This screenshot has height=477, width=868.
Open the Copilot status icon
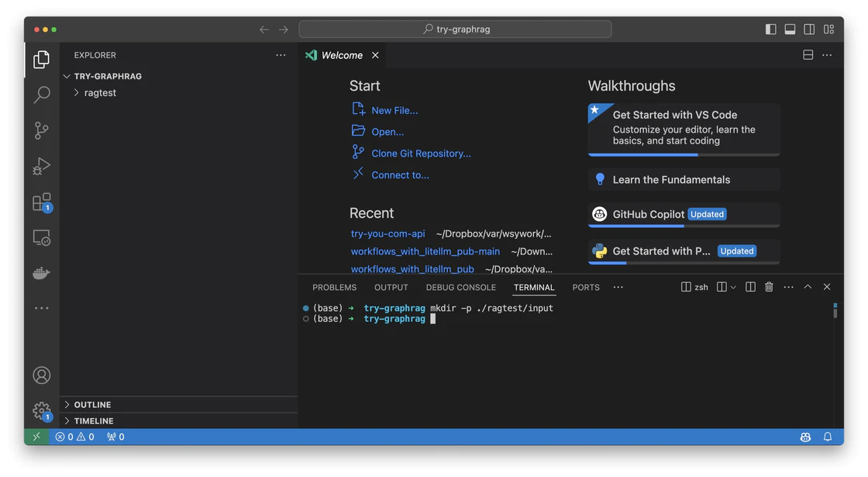(x=805, y=437)
